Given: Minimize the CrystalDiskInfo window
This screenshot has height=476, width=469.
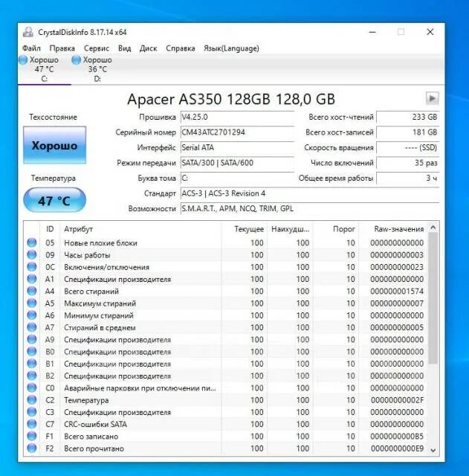Looking at the screenshot, I should (x=372, y=32).
